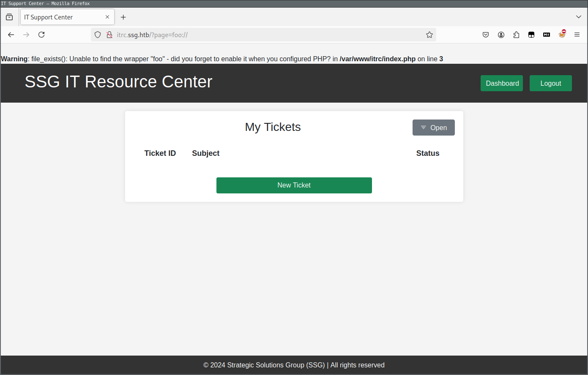Viewport: 588px width, 375px height.
Task: Close the IT Support Center tab
Action: tap(107, 17)
